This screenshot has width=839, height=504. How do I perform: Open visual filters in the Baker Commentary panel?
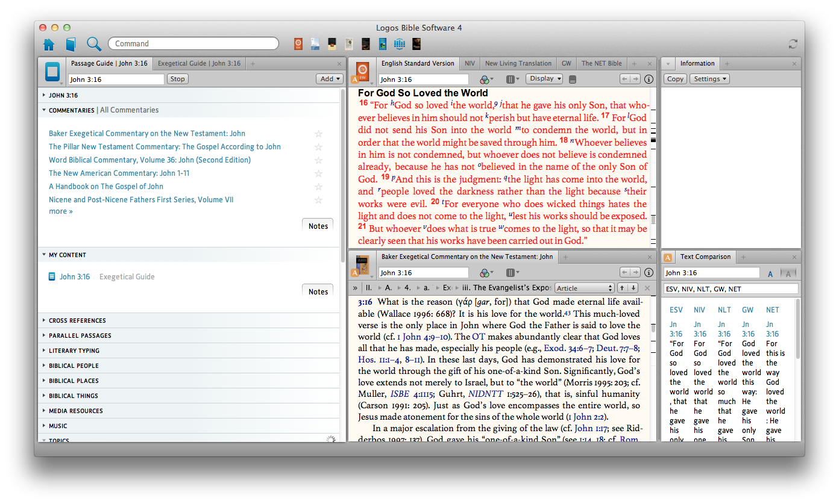(486, 273)
